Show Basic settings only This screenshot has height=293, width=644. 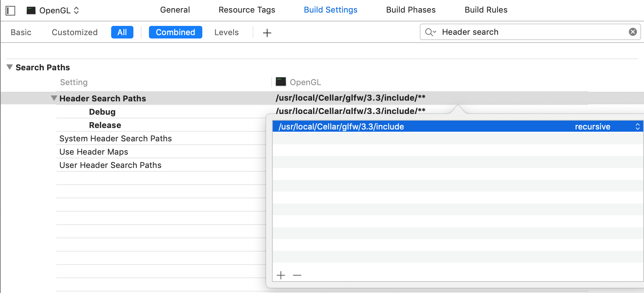point(21,32)
